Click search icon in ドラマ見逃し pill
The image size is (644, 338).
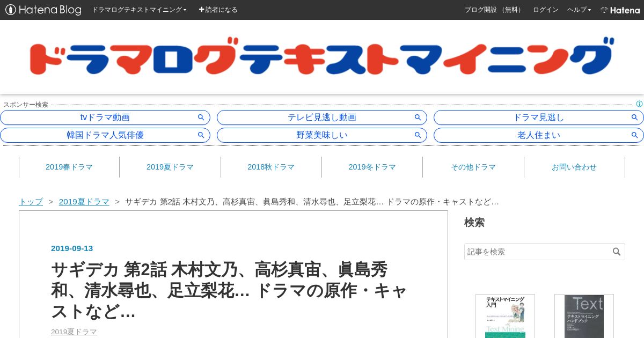pyautogui.click(x=635, y=117)
